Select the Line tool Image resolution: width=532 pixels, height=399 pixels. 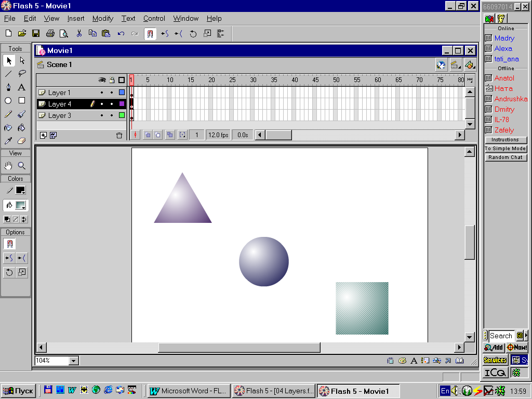click(x=9, y=74)
